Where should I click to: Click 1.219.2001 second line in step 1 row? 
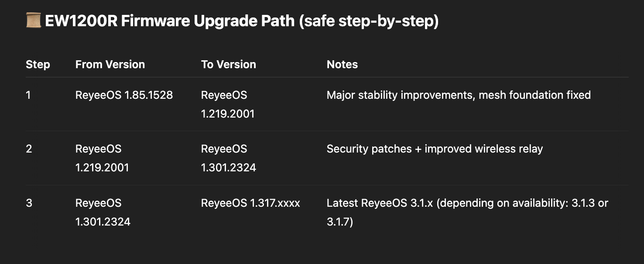click(228, 114)
